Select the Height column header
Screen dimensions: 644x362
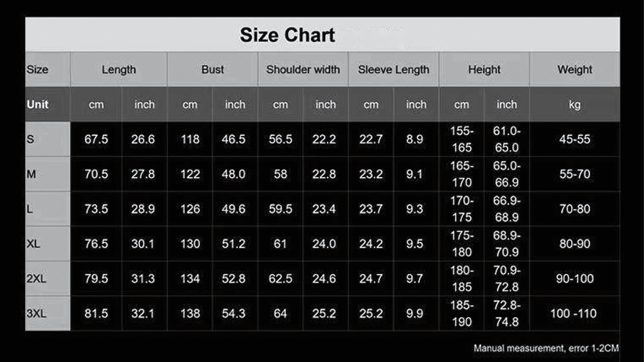(484, 69)
